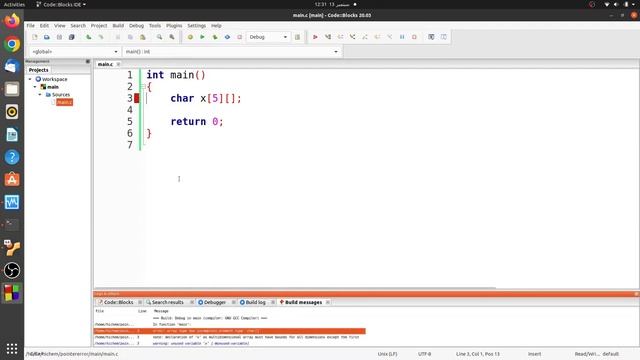Click the Open file toolbar icon
640x360 pixels.
tap(47, 37)
